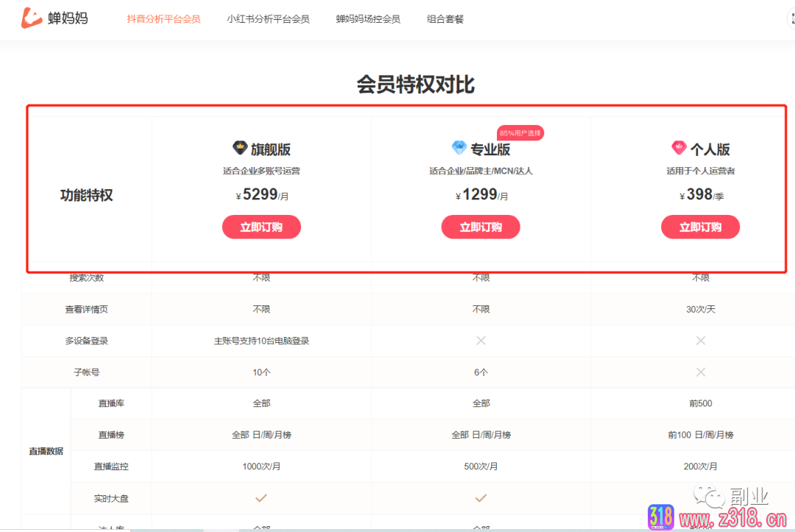Select the 蝉妈妈场控会员 tab

coord(368,19)
